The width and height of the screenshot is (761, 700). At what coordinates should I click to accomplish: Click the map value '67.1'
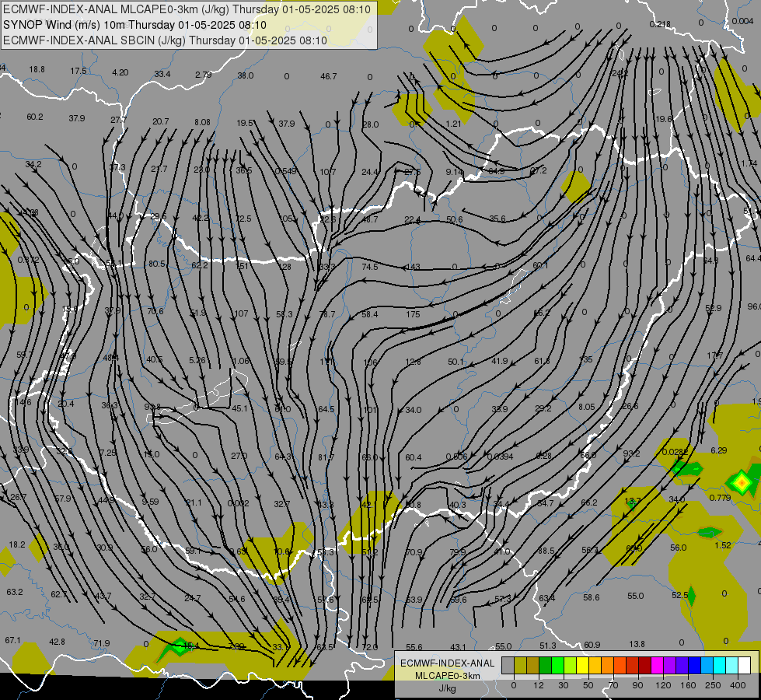click(12, 640)
